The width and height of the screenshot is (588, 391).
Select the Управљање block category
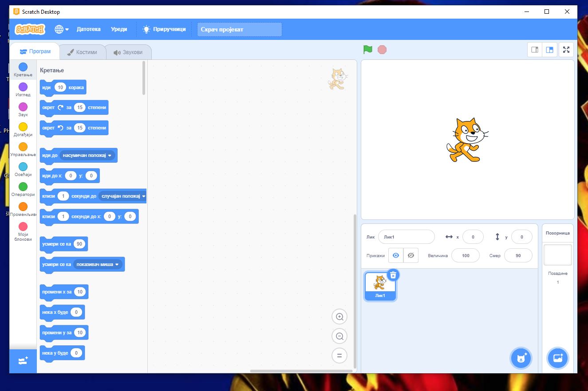click(23, 149)
